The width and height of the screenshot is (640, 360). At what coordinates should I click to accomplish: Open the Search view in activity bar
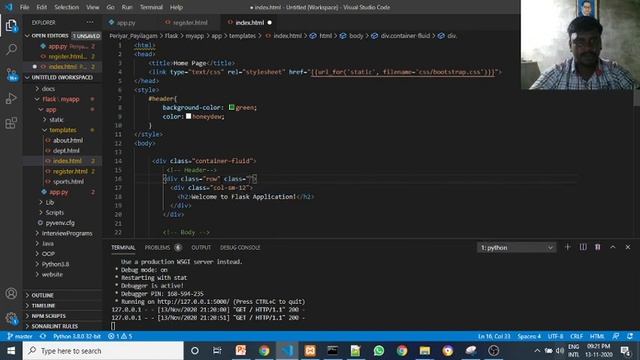click(x=11, y=49)
